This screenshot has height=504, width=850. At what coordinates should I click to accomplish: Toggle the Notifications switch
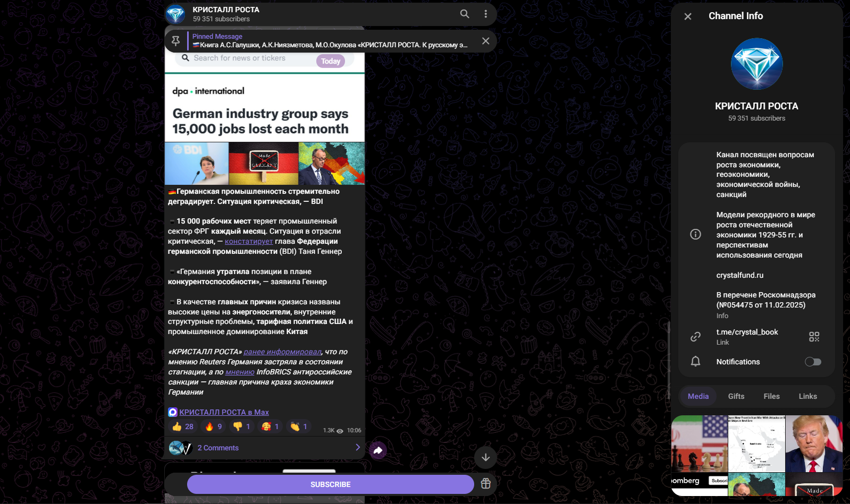[x=813, y=362]
